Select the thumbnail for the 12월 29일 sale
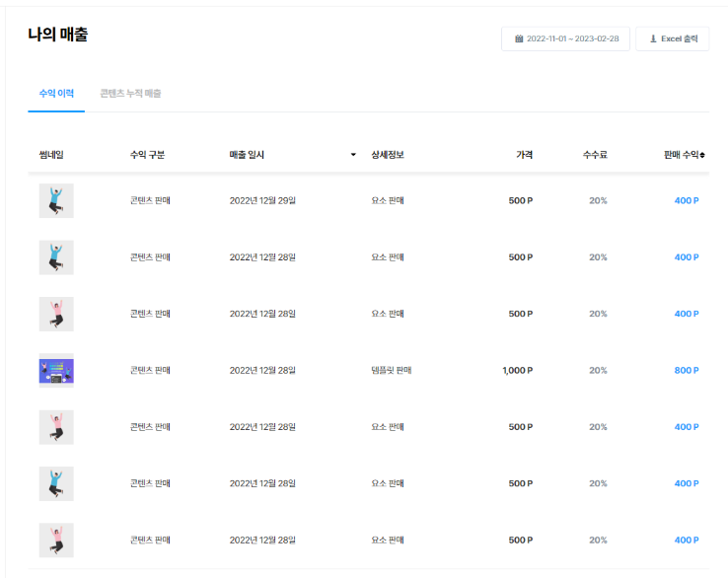The width and height of the screenshot is (728, 578). point(56,201)
